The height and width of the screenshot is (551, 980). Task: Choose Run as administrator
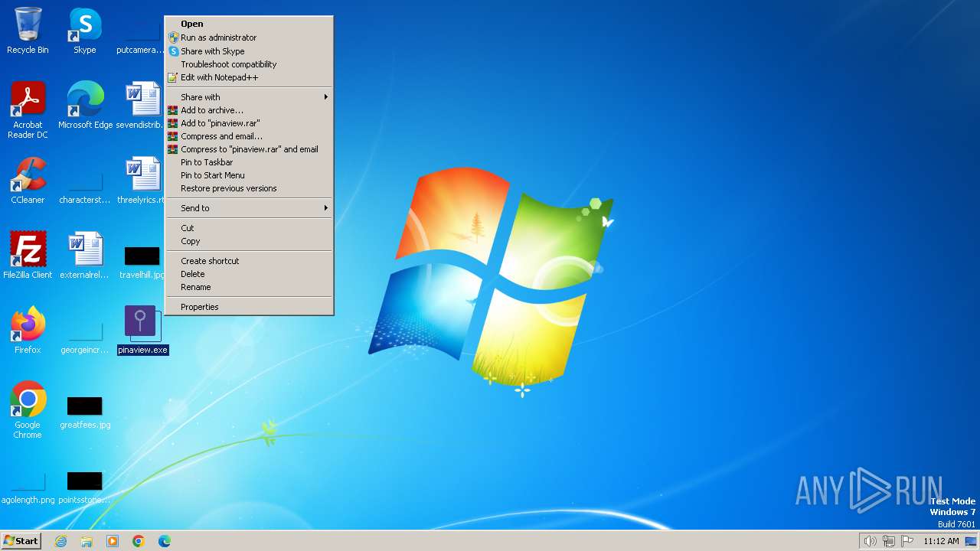click(250, 37)
